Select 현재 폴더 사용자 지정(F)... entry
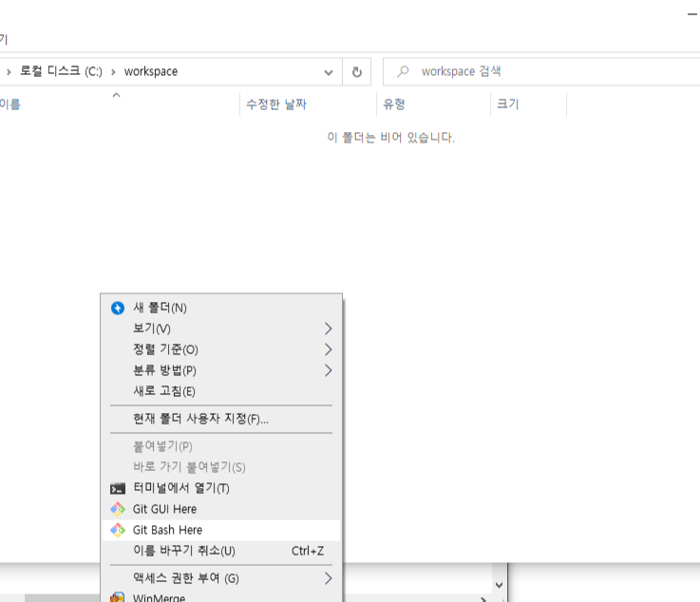 click(221, 419)
